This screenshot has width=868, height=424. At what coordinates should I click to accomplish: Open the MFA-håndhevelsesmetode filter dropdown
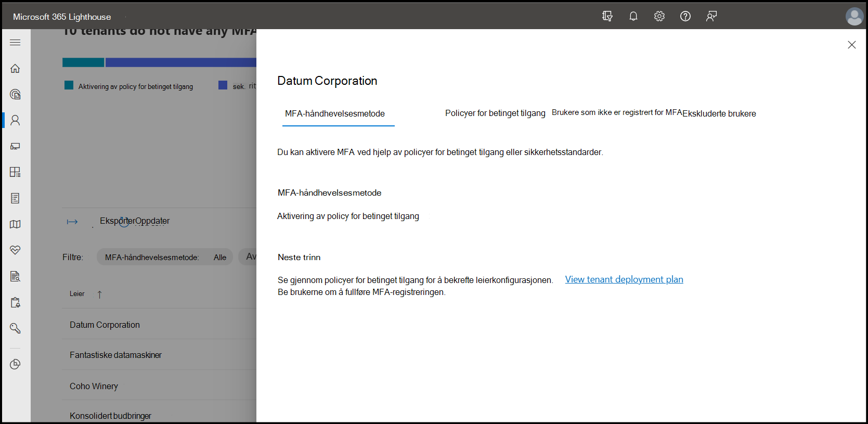point(165,257)
